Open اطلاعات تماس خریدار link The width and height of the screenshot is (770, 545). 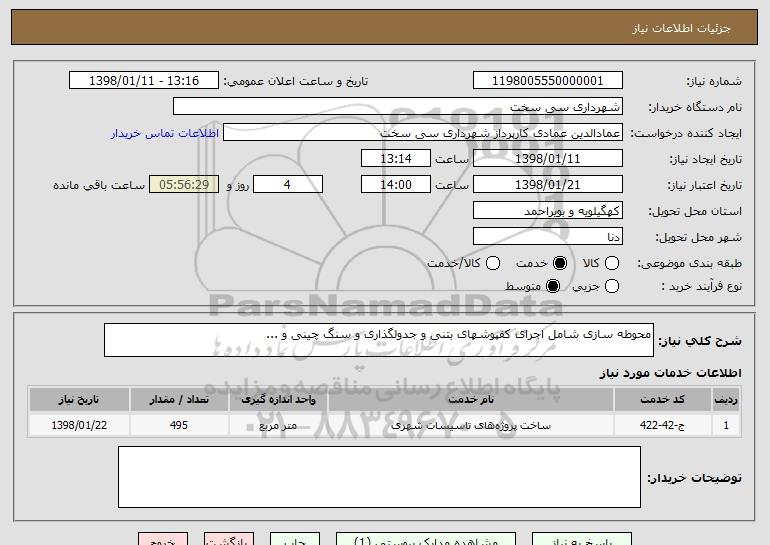[165, 134]
